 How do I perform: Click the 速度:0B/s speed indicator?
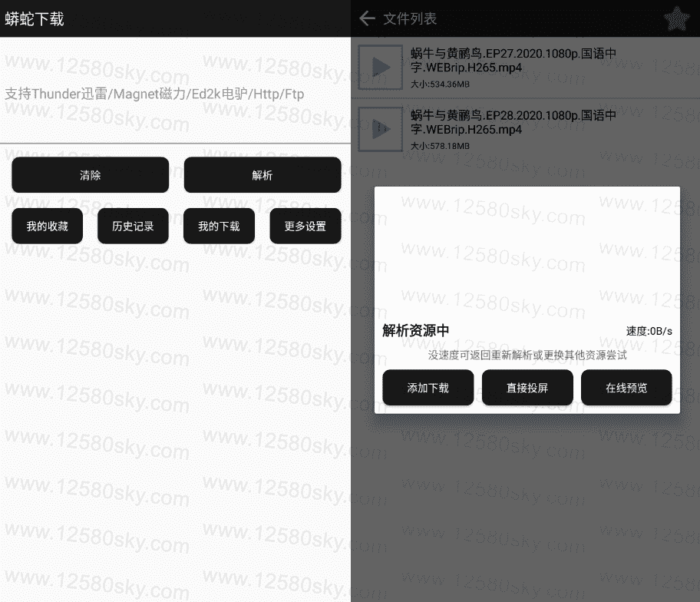(649, 331)
